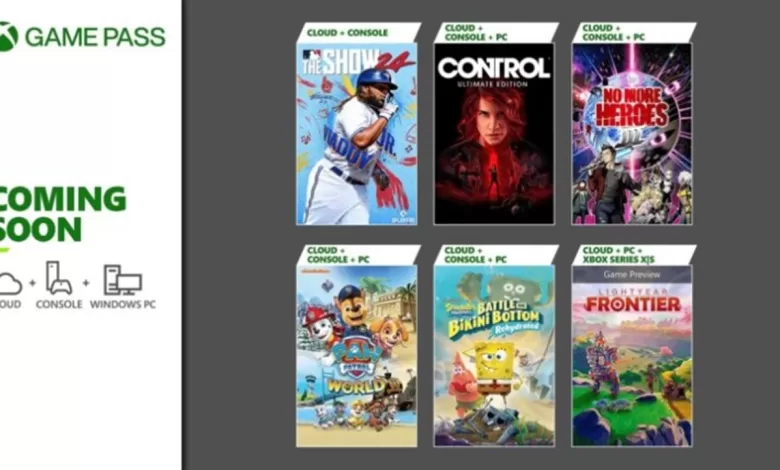Click the WINDOWS PC label text
This screenshot has height=470, width=780.
coord(123,304)
